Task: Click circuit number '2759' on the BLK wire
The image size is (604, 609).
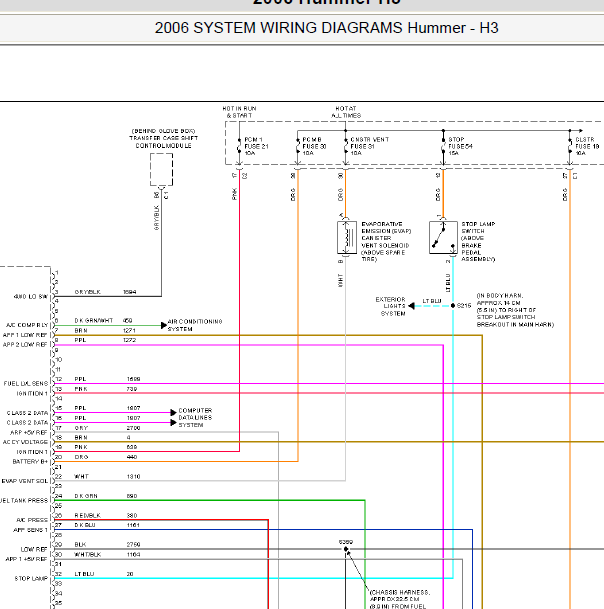Action: coord(133,545)
